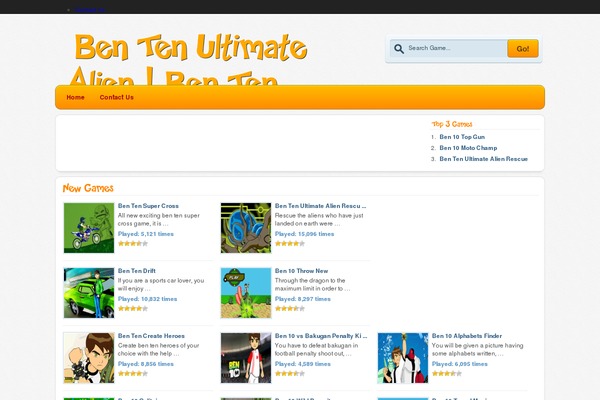Click 'Played: 5,121 times' text

[x=145, y=234]
